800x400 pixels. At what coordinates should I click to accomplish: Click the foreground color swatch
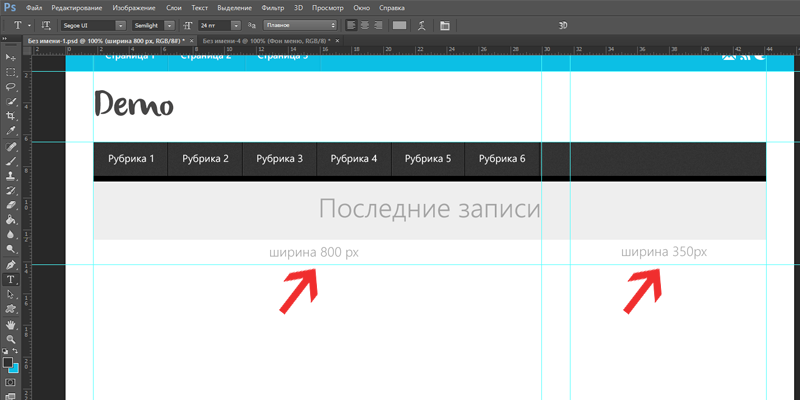[8, 362]
